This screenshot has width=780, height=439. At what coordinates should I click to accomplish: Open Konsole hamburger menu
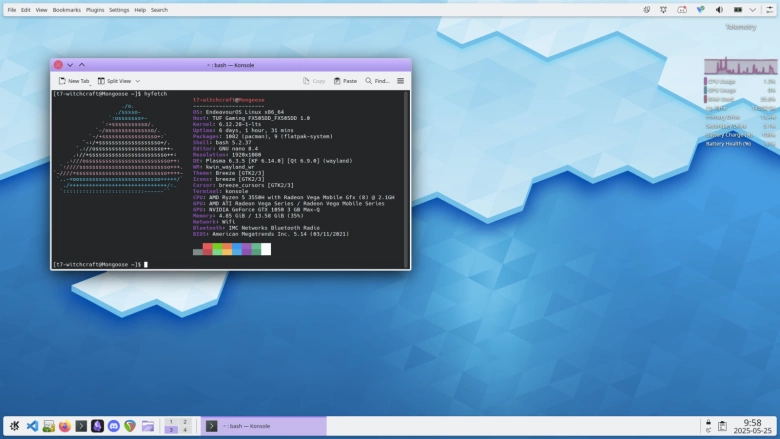pos(401,81)
